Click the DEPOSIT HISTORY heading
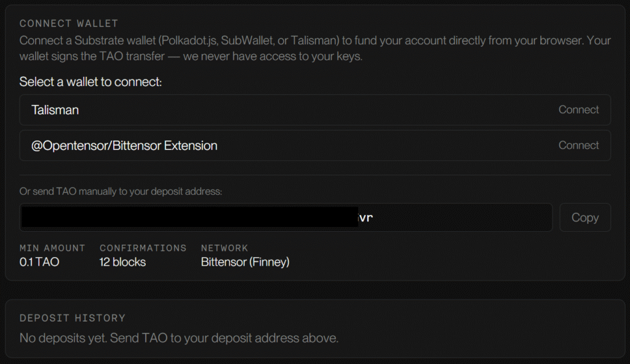This screenshot has height=364, width=630. click(x=73, y=318)
